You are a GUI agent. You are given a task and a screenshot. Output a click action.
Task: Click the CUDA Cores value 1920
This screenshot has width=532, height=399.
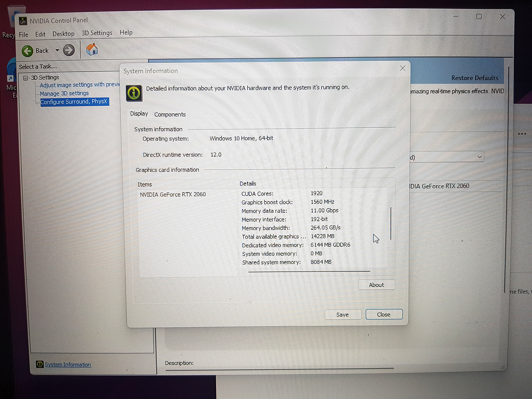point(317,193)
